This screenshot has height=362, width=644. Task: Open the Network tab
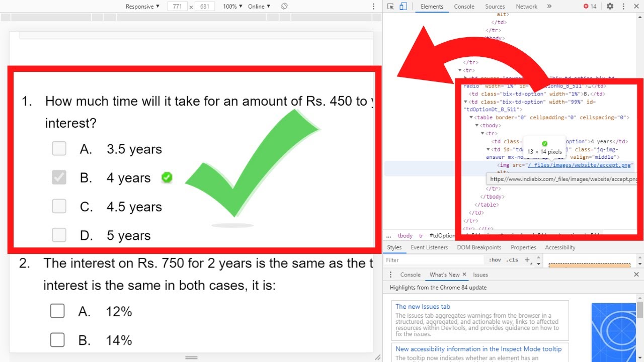[x=527, y=7]
